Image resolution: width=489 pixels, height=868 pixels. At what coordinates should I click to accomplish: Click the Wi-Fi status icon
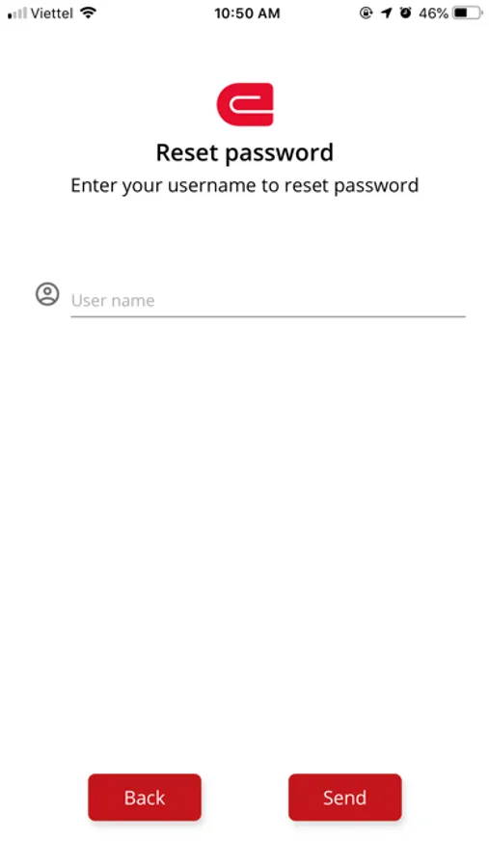(x=88, y=13)
